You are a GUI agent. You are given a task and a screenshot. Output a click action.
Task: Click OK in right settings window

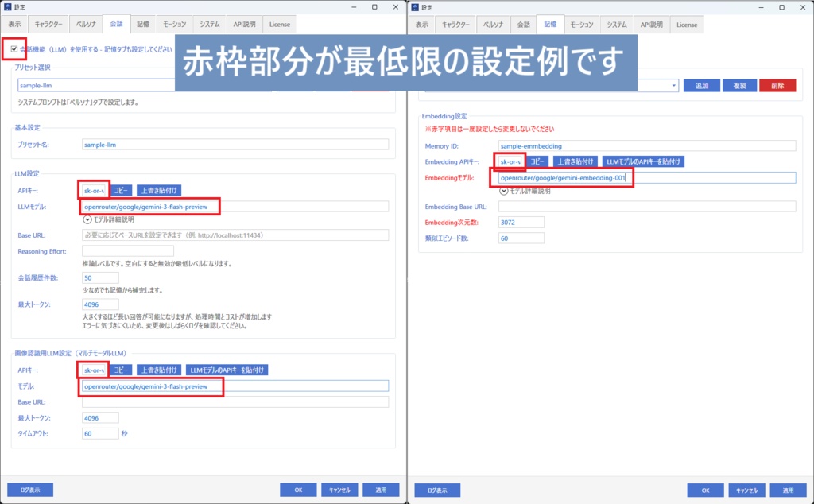[705, 490]
